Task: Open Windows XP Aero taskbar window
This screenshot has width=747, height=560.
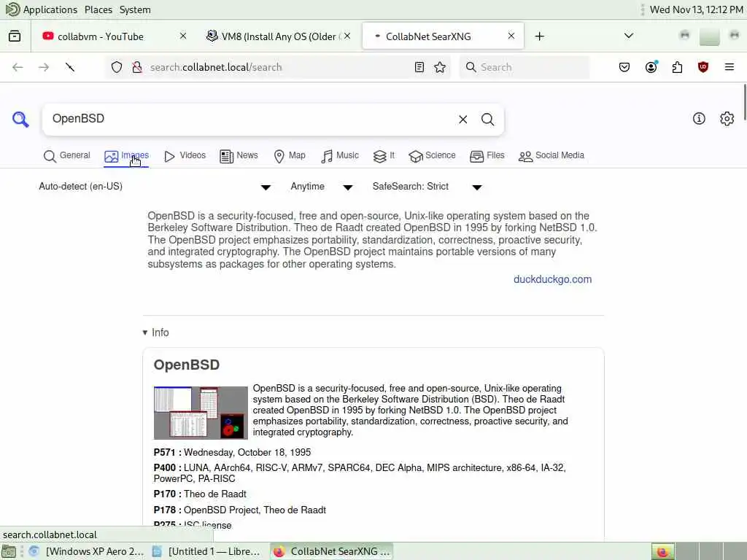Action: coord(87,551)
